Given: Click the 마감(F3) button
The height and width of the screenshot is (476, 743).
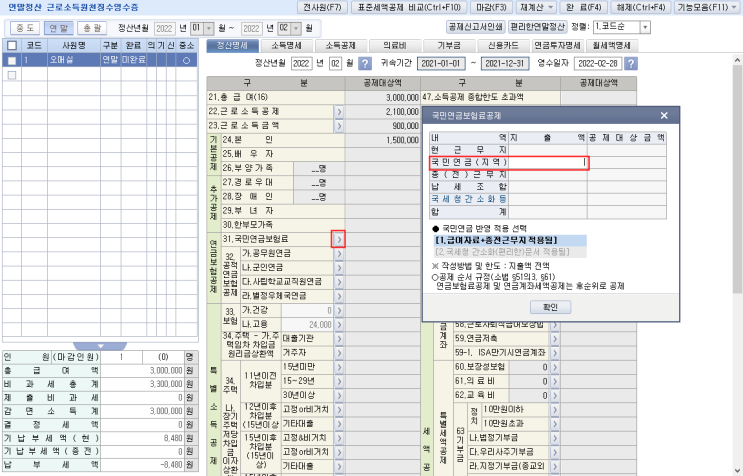Looking at the screenshot, I should [491, 8].
